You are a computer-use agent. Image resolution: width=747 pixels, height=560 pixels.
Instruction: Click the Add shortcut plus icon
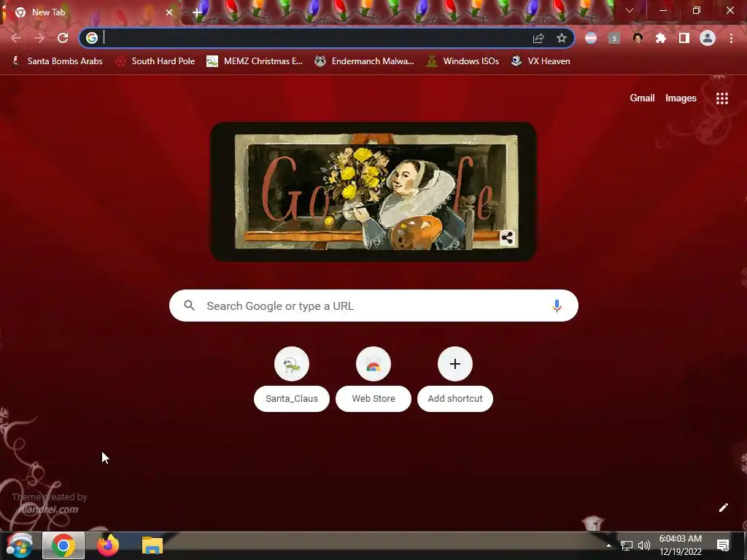(455, 365)
